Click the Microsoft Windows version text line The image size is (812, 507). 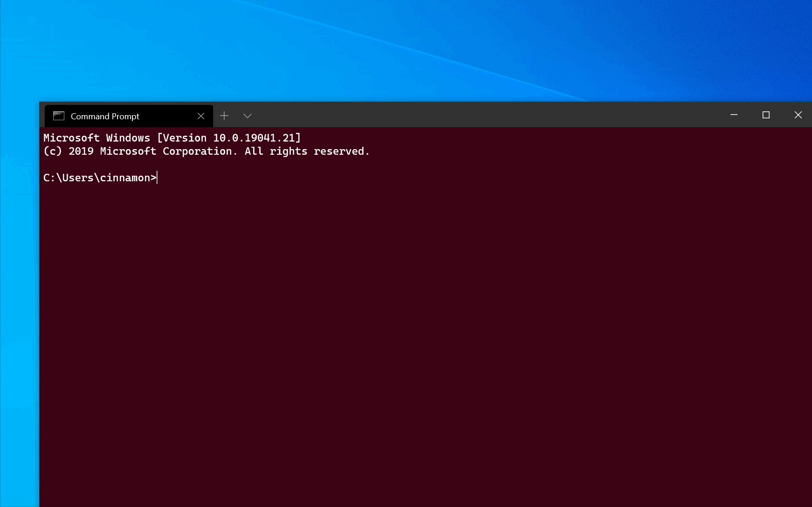click(x=172, y=138)
